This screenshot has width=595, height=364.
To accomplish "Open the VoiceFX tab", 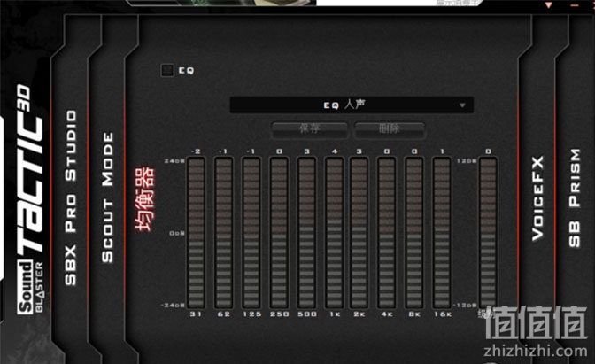I will 537,198.
